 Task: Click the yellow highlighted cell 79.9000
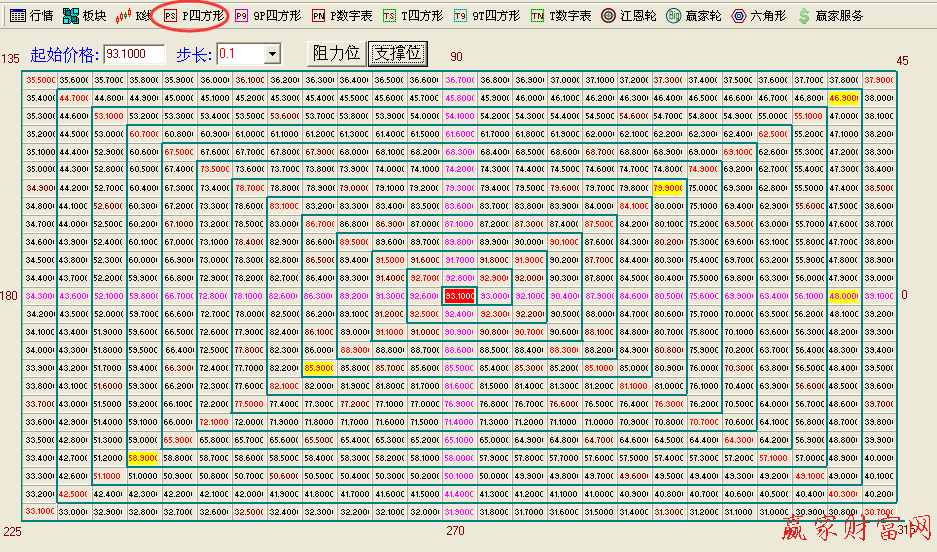pos(666,188)
